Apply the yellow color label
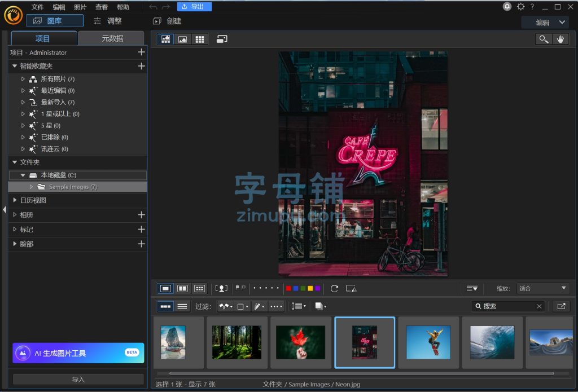The width and height of the screenshot is (578, 392). (x=310, y=288)
